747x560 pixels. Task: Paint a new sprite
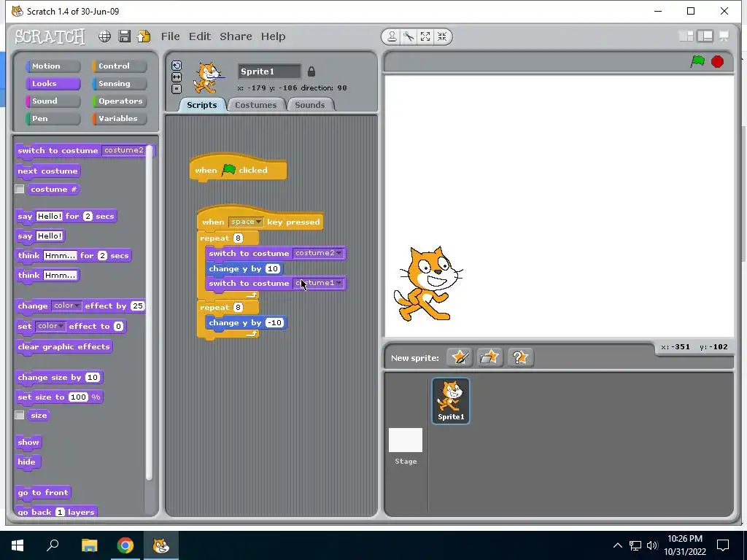(460, 357)
